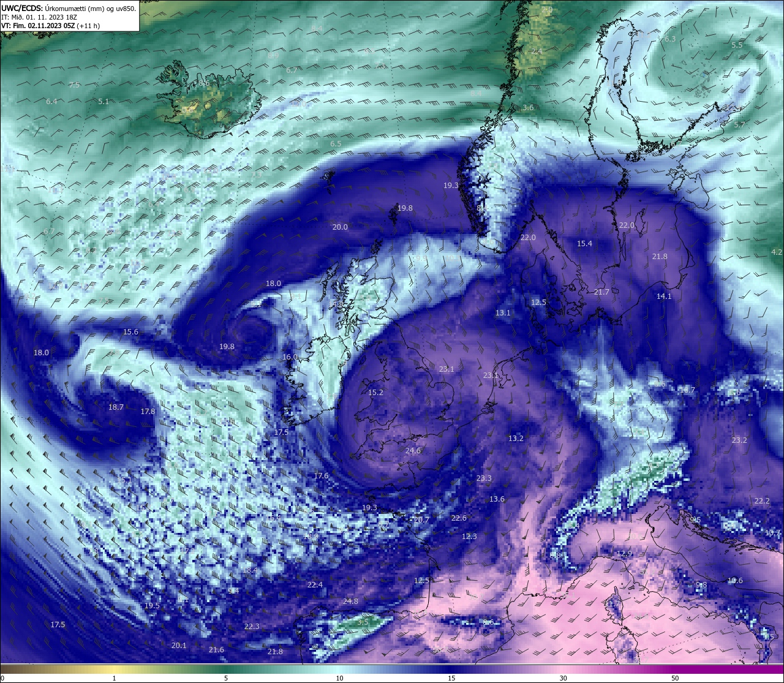Click the map value '17.8'
The image size is (784, 683).
click(148, 411)
